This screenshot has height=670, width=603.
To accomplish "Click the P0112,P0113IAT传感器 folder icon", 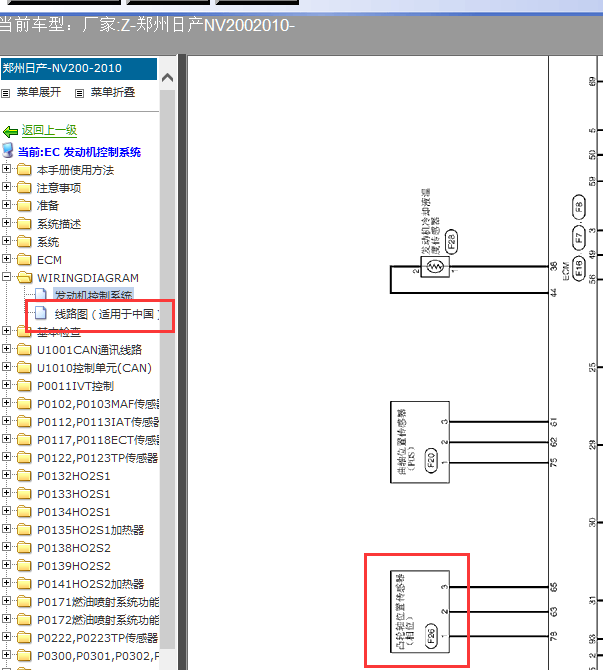I will (24, 421).
